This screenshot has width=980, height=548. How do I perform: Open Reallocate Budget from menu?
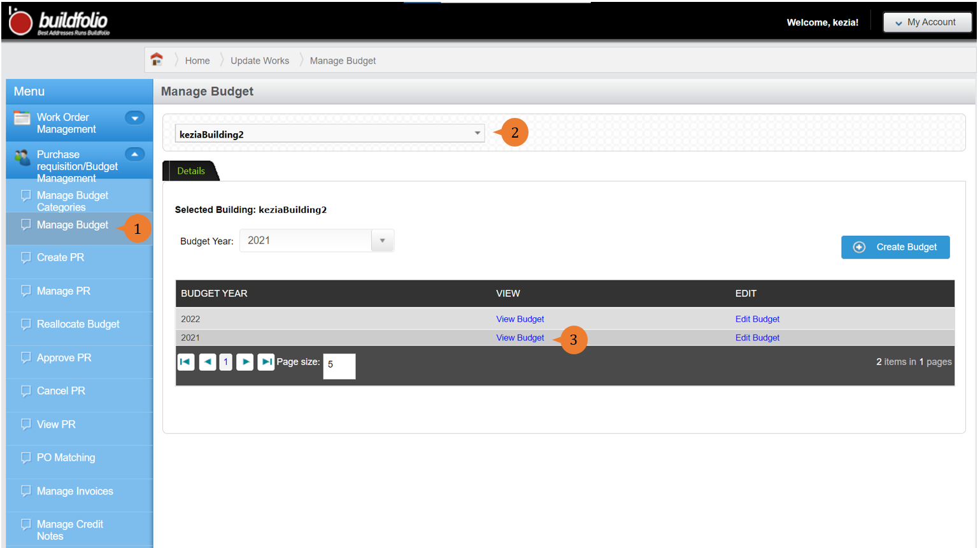(x=78, y=324)
